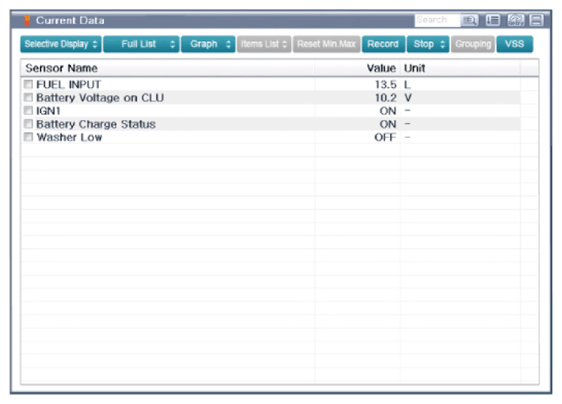The image size is (562, 404).
Task: Select the Battery Charge Status checkbox
Action: pyautogui.click(x=28, y=124)
